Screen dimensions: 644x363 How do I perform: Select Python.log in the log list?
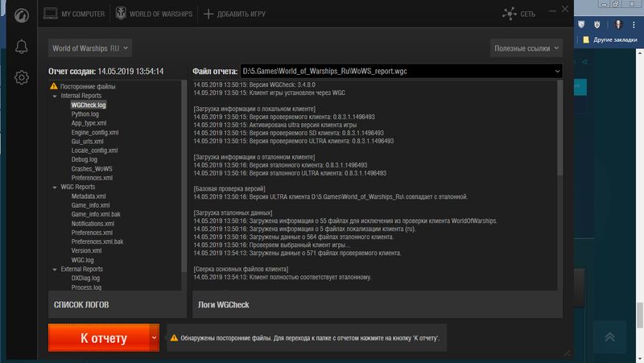85,113
